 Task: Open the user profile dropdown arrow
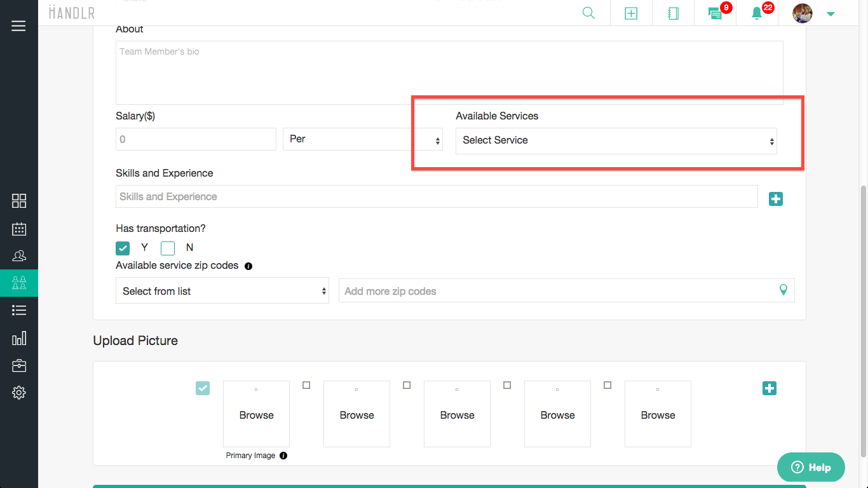pyautogui.click(x=831, y=14)
